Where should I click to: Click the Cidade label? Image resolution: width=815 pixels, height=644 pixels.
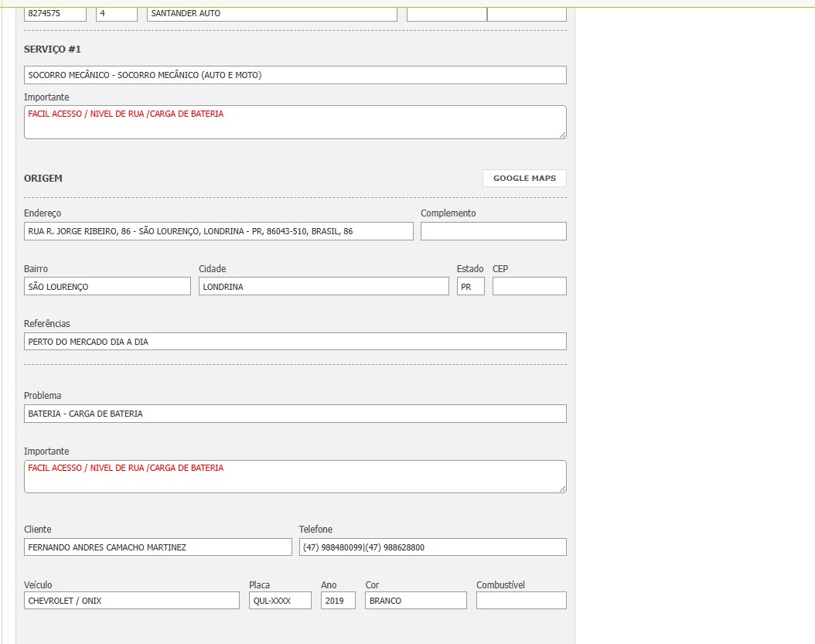pos(212,269)
